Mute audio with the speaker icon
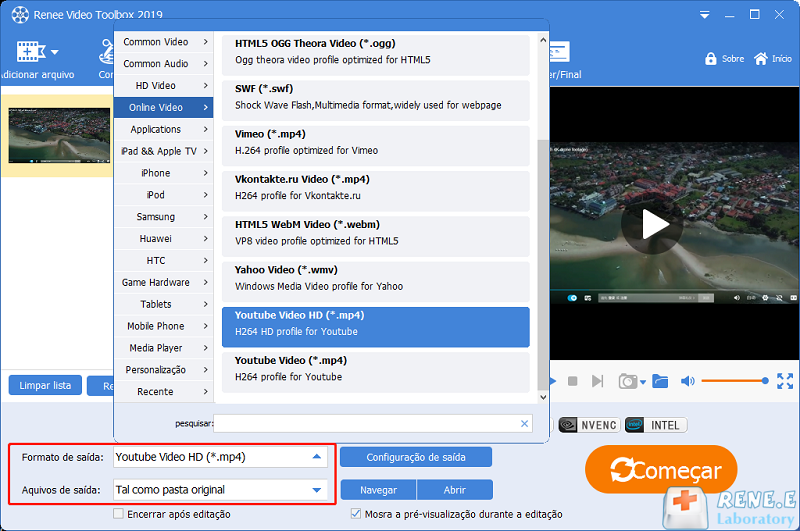 687,381
